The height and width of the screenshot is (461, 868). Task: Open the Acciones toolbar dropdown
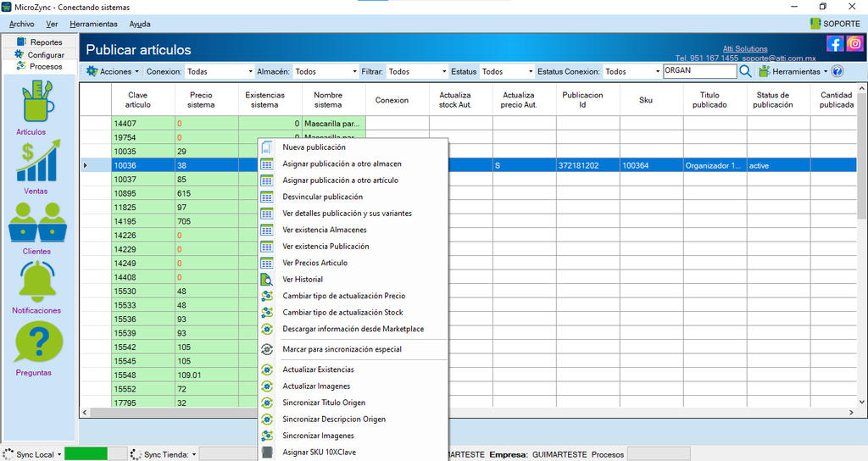coord(113,71)
